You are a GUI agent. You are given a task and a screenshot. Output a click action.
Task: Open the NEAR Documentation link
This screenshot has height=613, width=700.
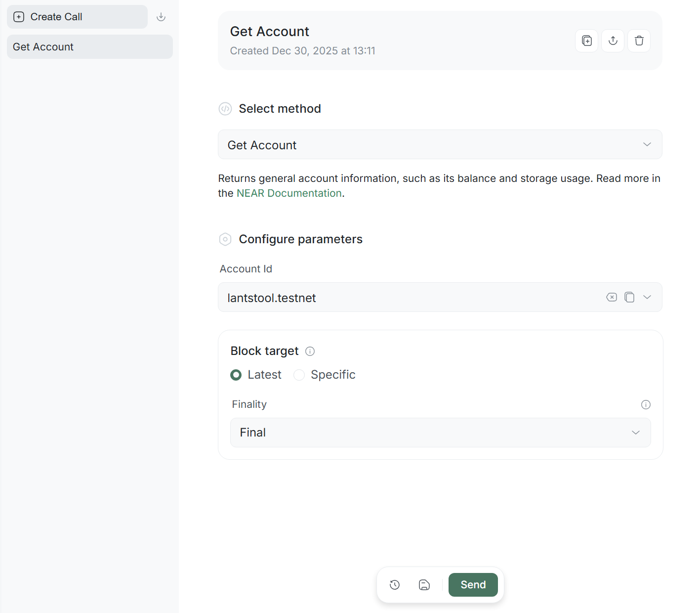point(289,193)
